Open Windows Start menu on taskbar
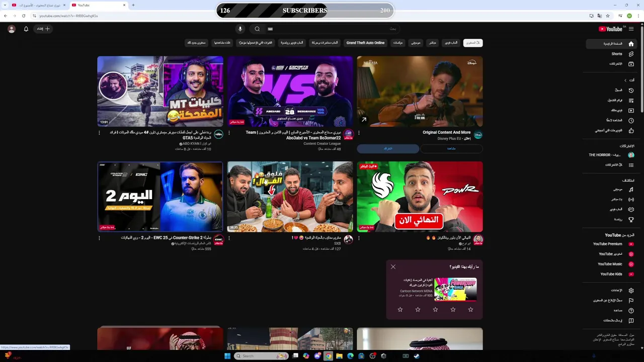This screenshot has width=644, height=362. pos(227,356)
